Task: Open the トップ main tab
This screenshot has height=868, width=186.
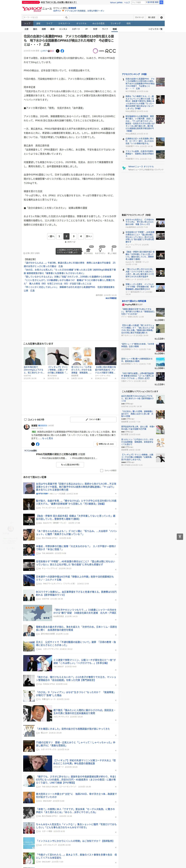Action: pyautogui.click(x=27, y=23)
